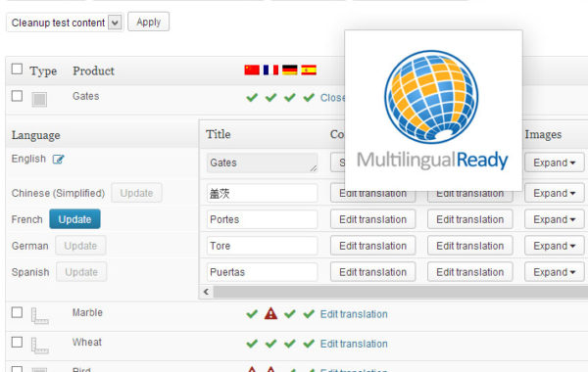Expand Images for the Spanish row
This screenshot has height=372, width=588.
coord(555,272)
